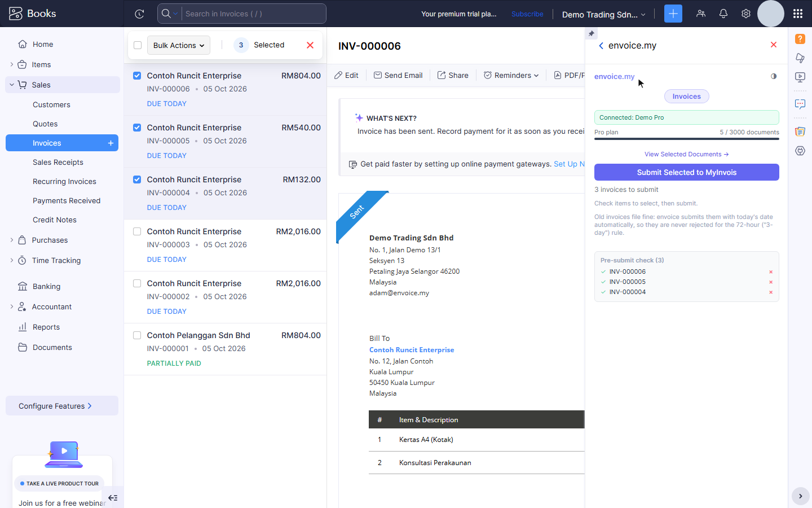This screenshot has height=508, width=812.
Task: Open the Bulk Actions dropdown
Action: [179, 45]
